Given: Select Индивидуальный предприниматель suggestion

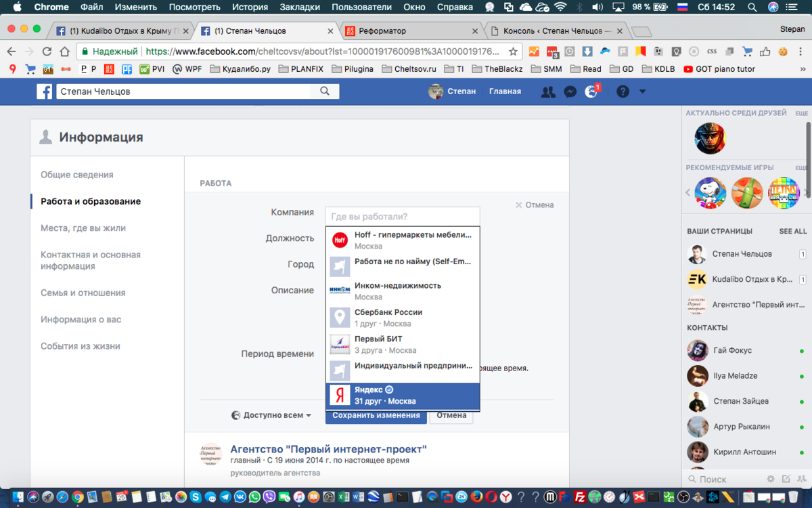Looking at the screenshot, I should coord(403,370).
